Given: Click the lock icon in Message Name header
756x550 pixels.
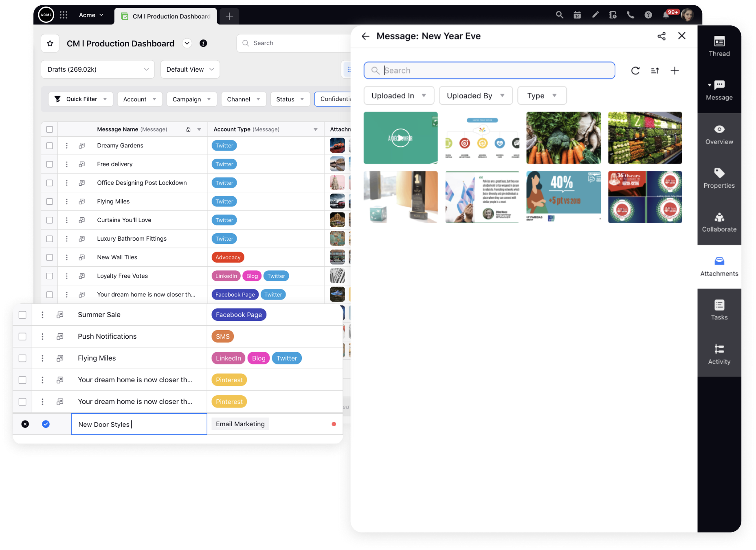Looking at the screenshot, I should pyautogui.click(x=188, y=129).
